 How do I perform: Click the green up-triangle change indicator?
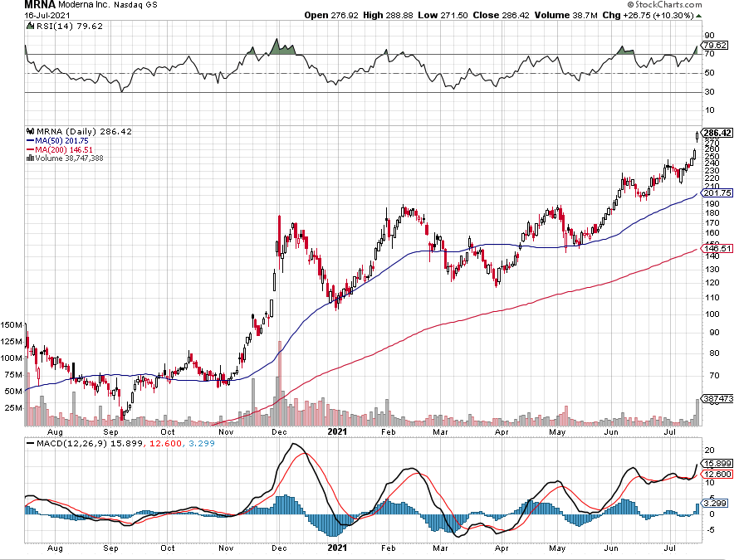pos(698,16)
